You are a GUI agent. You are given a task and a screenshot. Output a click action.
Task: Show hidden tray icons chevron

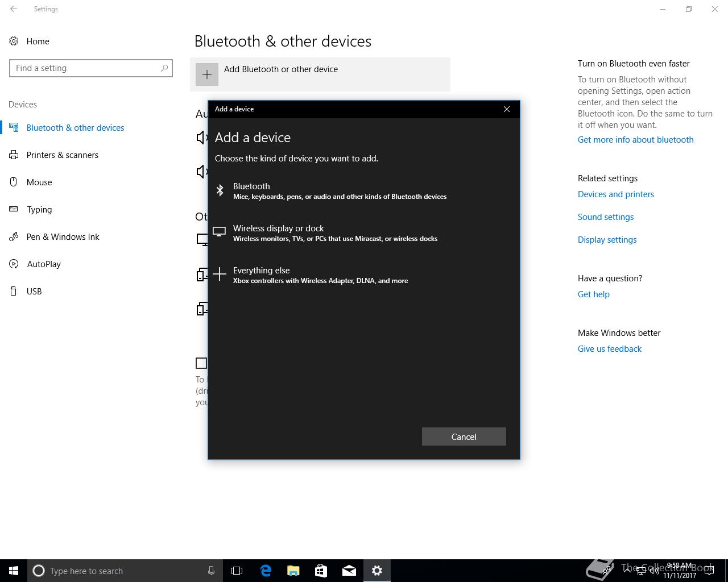coord(627,570)
